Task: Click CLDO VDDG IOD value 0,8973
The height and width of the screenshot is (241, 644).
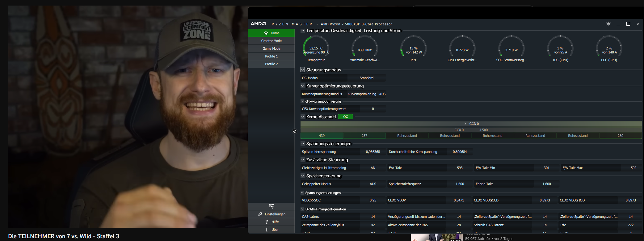Action: pos(630,200)
